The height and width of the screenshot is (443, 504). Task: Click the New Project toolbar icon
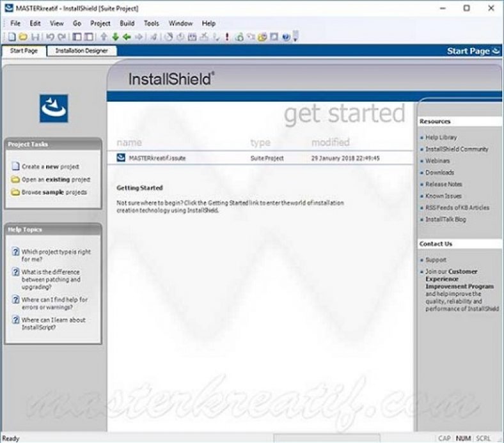pos(12,37)
